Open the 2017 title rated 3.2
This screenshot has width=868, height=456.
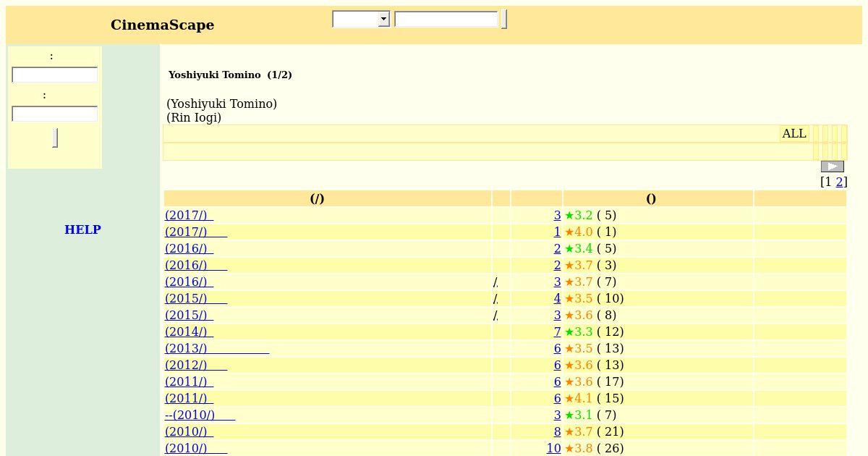pos(189,215)
